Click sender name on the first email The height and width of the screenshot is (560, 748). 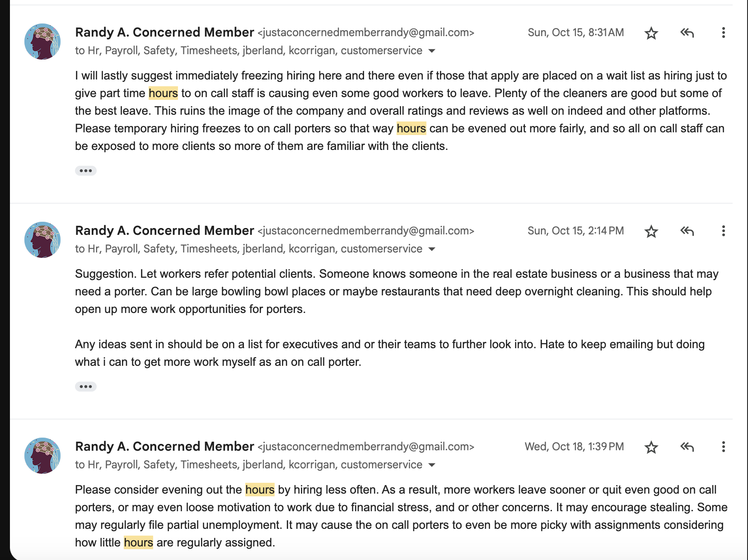[x=164, y=33]
